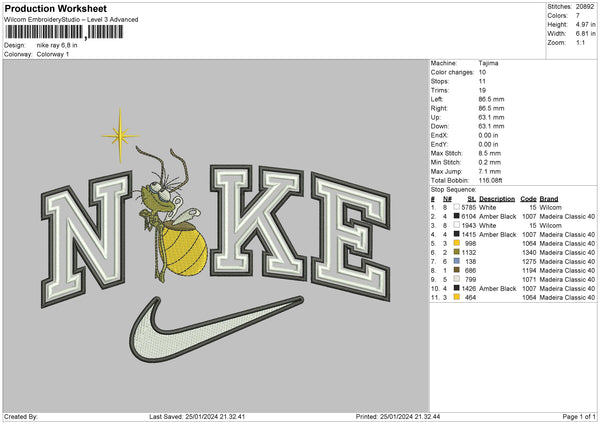The image size is (600, 424).
Task: Click the Code column header
Action: [x=528, y=198]
